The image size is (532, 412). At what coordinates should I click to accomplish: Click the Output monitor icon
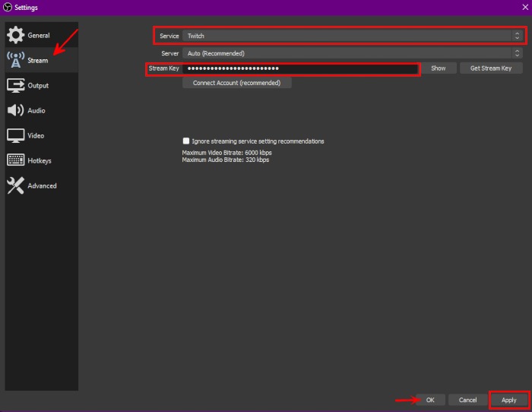click(x=16, y=85)
